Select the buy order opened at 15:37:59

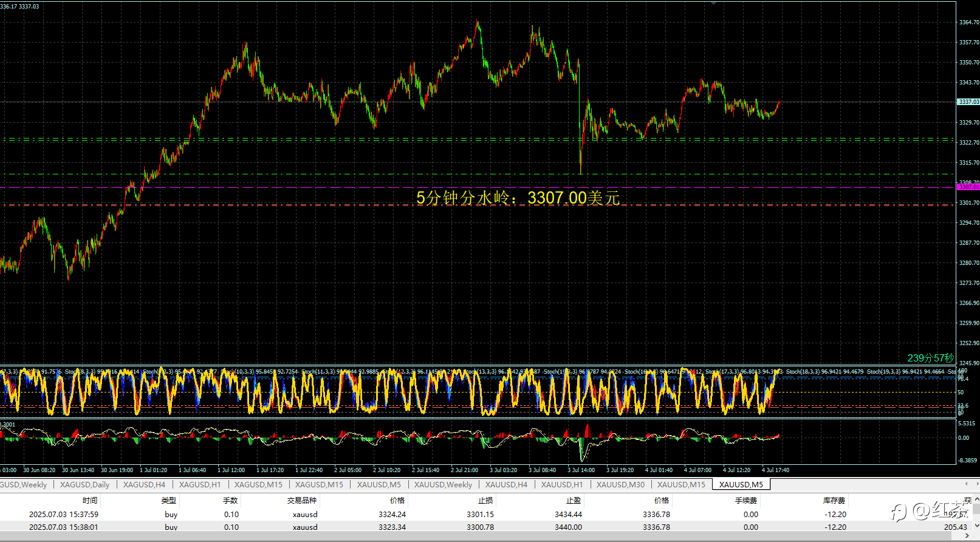[x=486, y=514]
